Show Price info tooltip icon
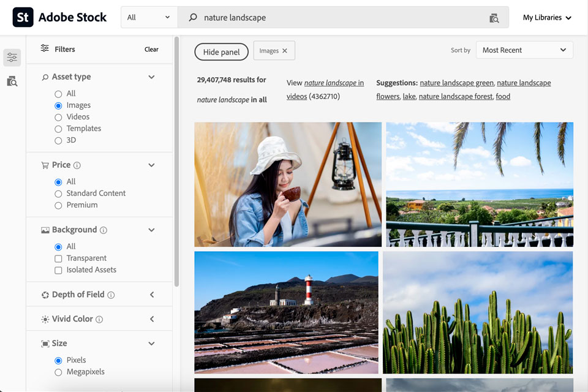 coord(77,165)
